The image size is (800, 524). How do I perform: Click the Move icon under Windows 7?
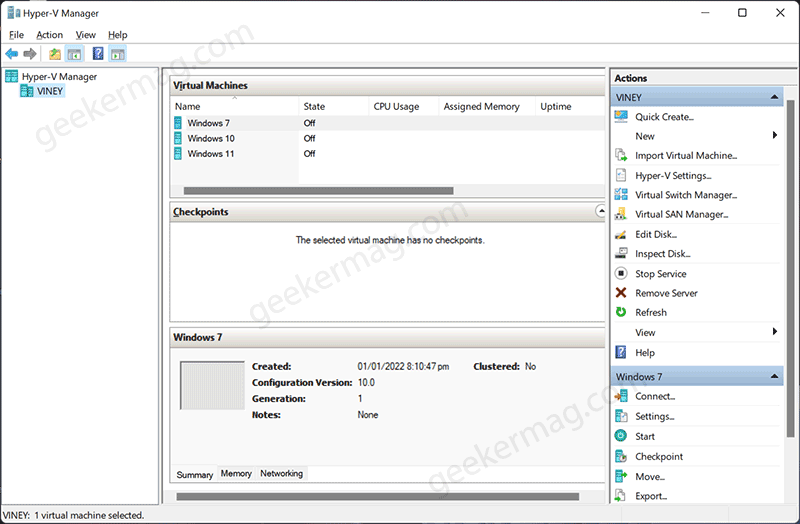(621, 476)
